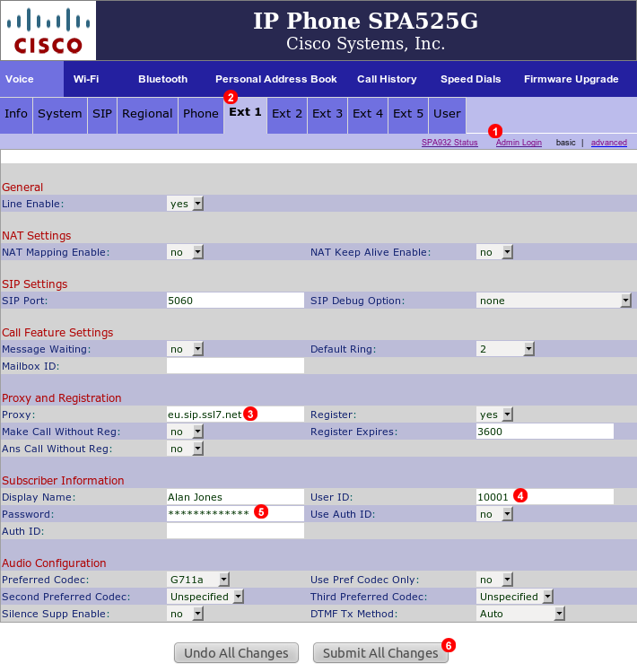637x672 pixels.
Task: Click Undo All Changes button
Action: 236,653
